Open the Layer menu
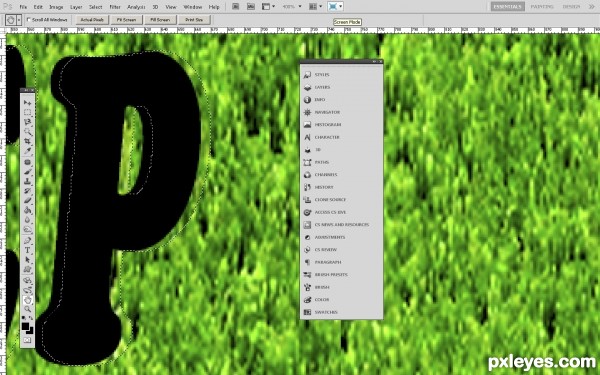This screenshot has width=600, height=375. (76, 7)
